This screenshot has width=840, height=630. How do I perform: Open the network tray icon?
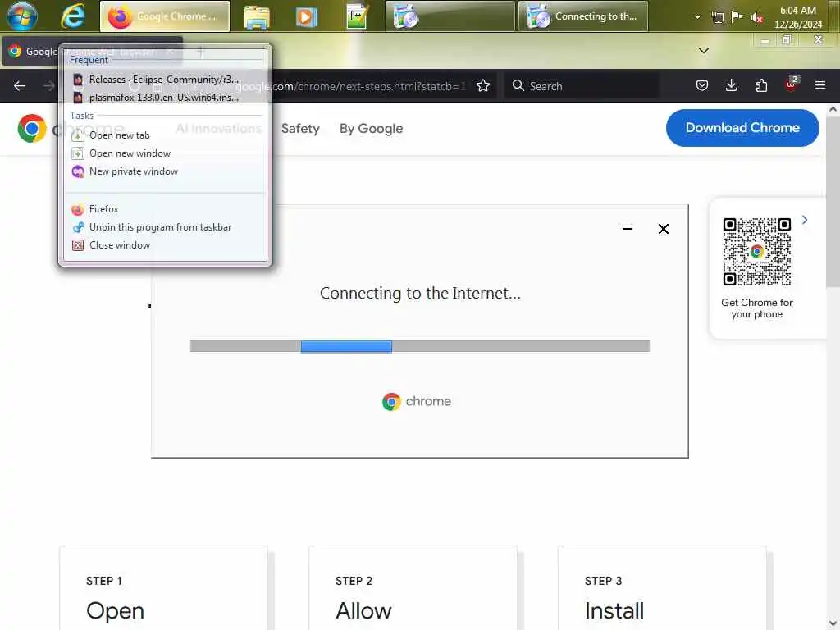(717, 17)
